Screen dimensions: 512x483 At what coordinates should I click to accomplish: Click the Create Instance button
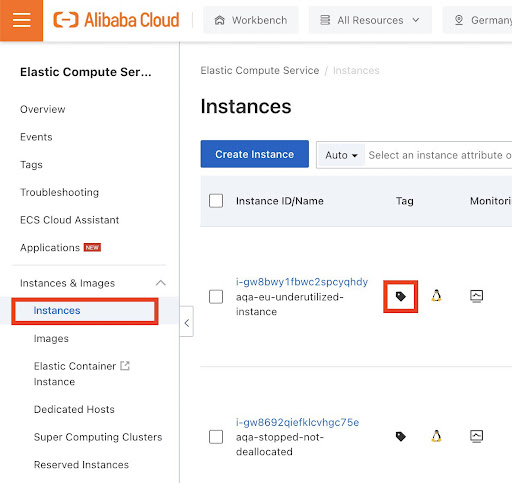click(255, 154)
